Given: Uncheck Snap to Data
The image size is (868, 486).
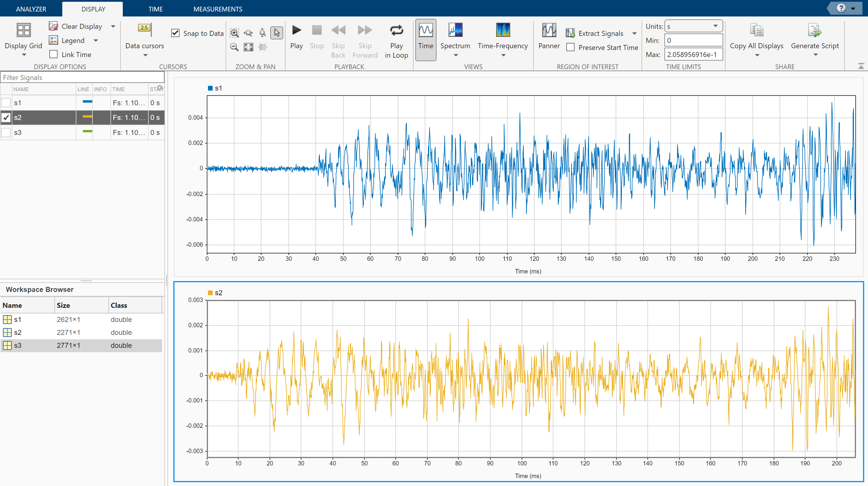Looking at the screenshot, I should pyautogui.click(x=176, y=33).
